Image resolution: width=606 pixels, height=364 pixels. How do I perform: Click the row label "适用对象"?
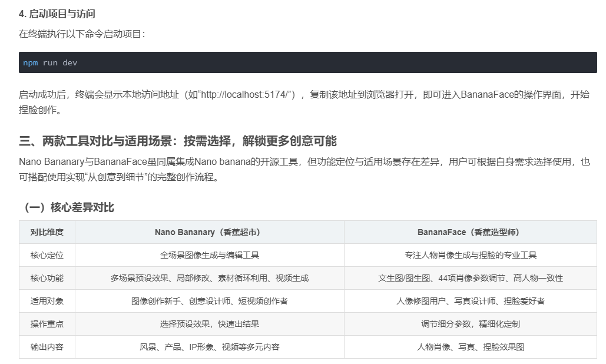click(x=47, y=301)
